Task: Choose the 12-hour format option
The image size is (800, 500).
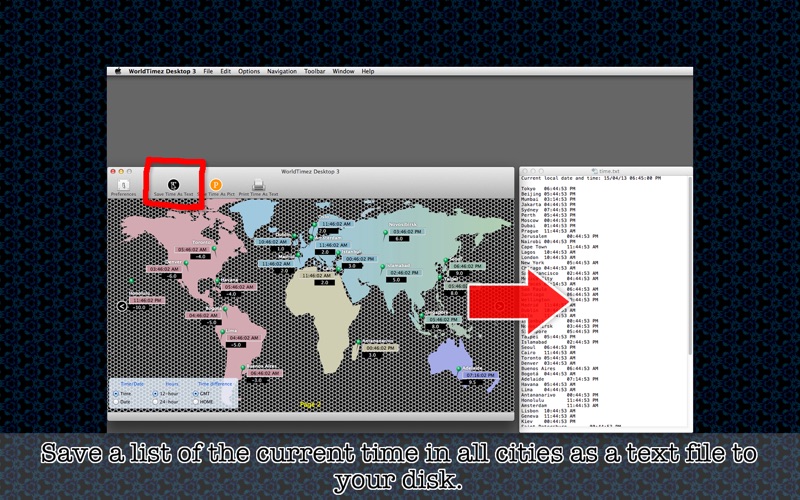Action: (x=155, y=394)
